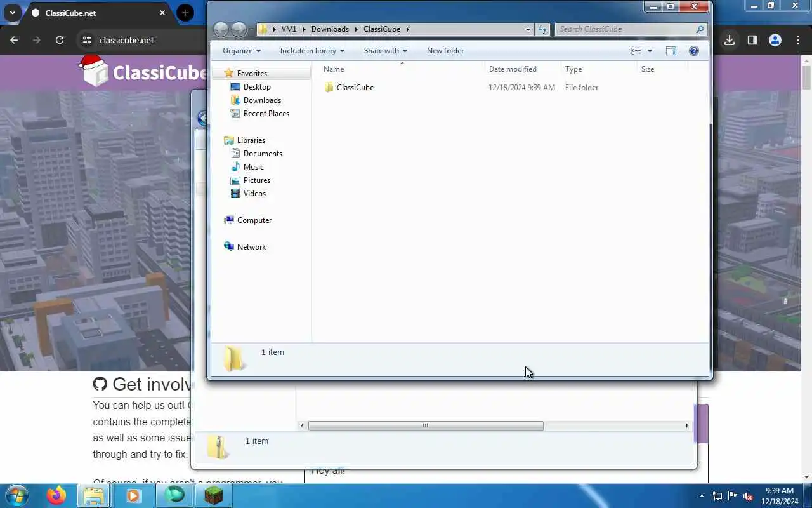Image resolution: width=812 pixels, height=508 pixels.
Task: Click the Music library icon
Action: (x=235, y=167)
